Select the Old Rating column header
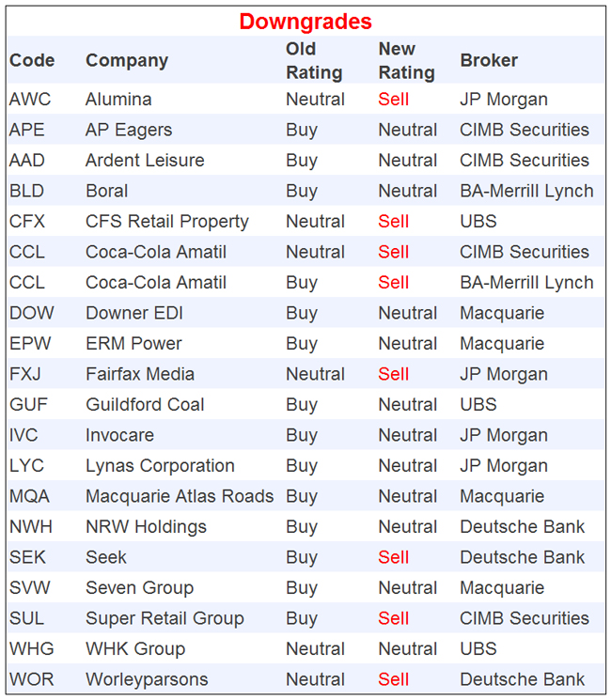The height and width of the screenshot is (700, 611). (314, 60)
